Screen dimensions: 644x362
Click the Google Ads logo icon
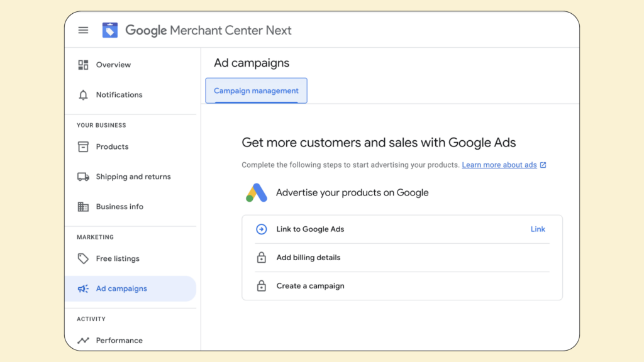pos(257,192)
